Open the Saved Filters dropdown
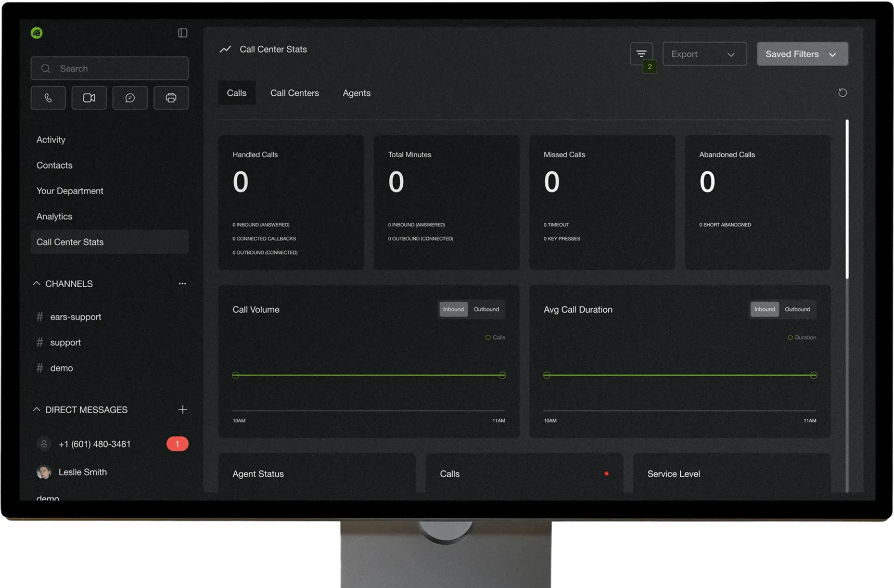The width and height of the screenshot is (894, 588). pyautogui.click(x=802, y=54)
